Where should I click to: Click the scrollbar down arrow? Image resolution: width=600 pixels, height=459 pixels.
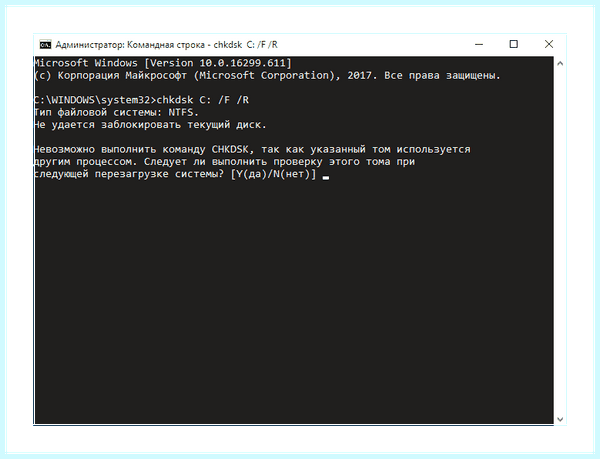click(560, 419)
